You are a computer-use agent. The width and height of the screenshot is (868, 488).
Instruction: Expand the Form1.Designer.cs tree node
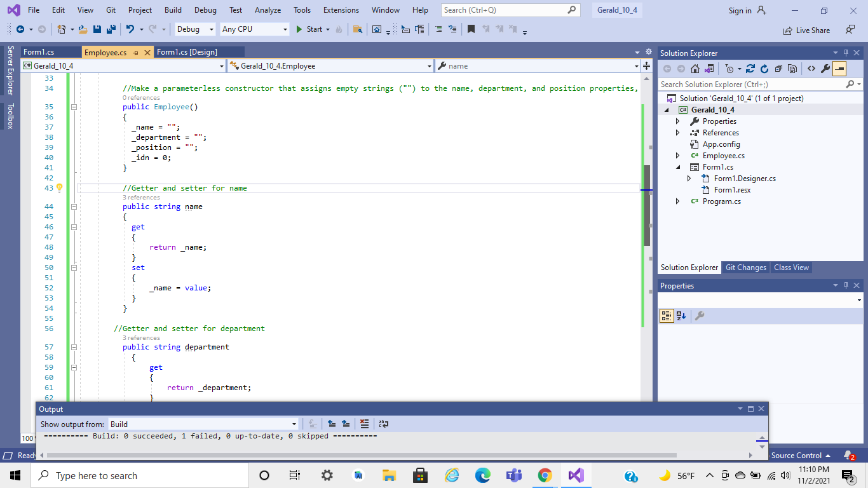(x=689, y=179)
